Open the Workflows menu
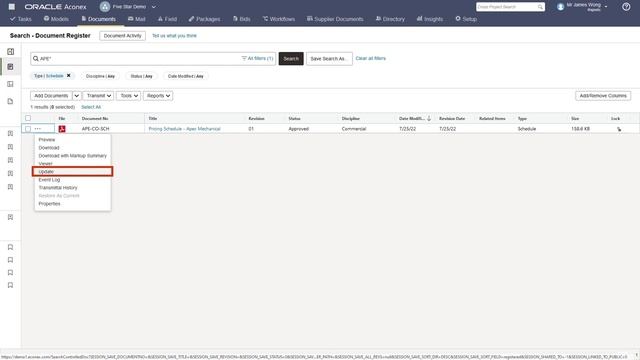Viewport: 640px width, 360px height. tap(279, 19)
